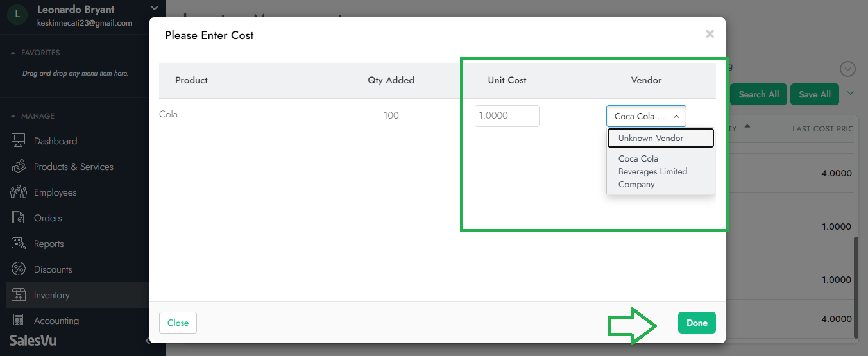Click the Dashboard monitor icon
This screenshot has width=868, height=356.
(x=19, y=141)
